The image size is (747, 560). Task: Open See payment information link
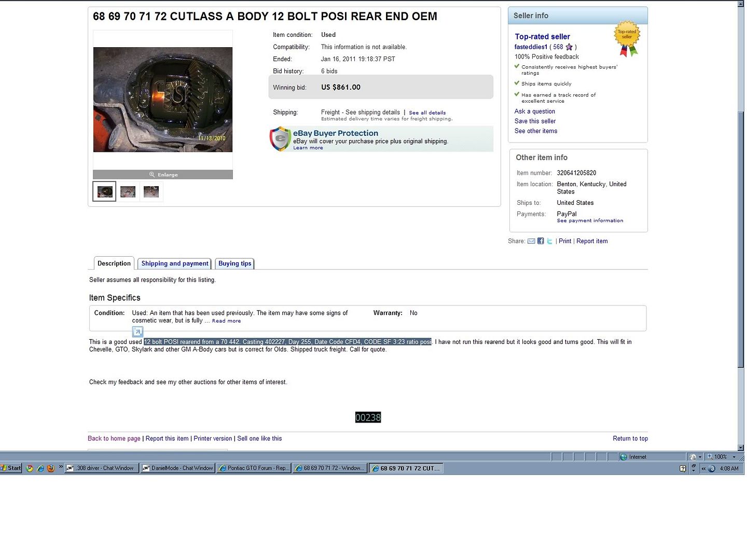point(590,221)
